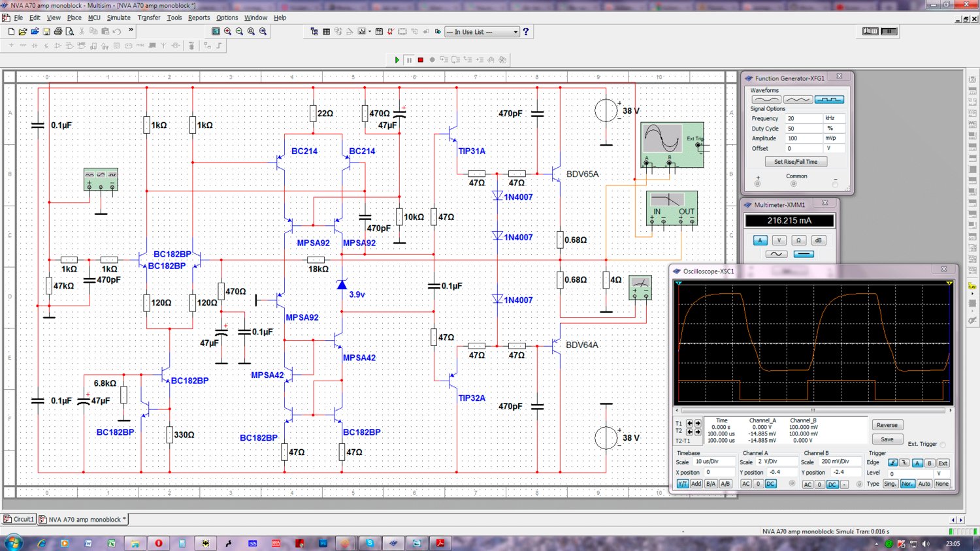This screenshot has width=980, height=551.
Task: Select the sine wave waveform in Function Generator
Action: 766,100
